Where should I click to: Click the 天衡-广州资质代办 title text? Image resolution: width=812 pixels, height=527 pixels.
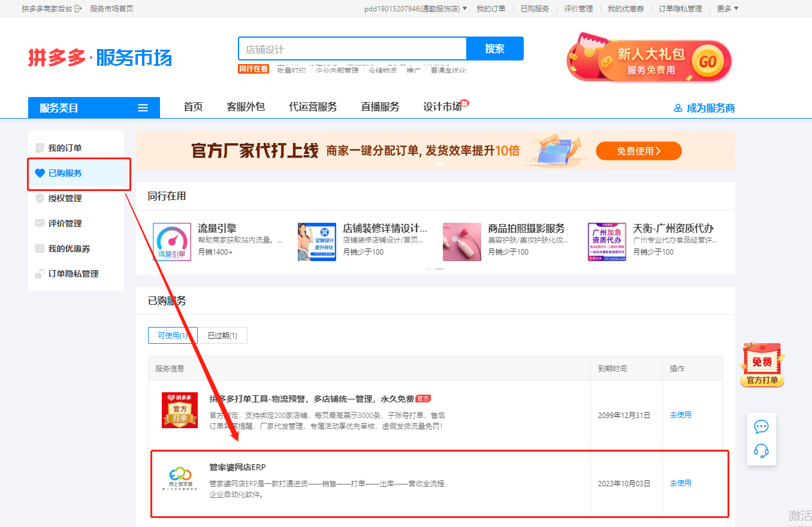673,228
